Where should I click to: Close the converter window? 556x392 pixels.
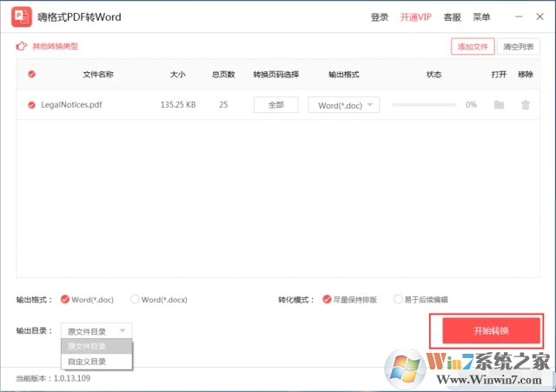[x=539, y=17]
